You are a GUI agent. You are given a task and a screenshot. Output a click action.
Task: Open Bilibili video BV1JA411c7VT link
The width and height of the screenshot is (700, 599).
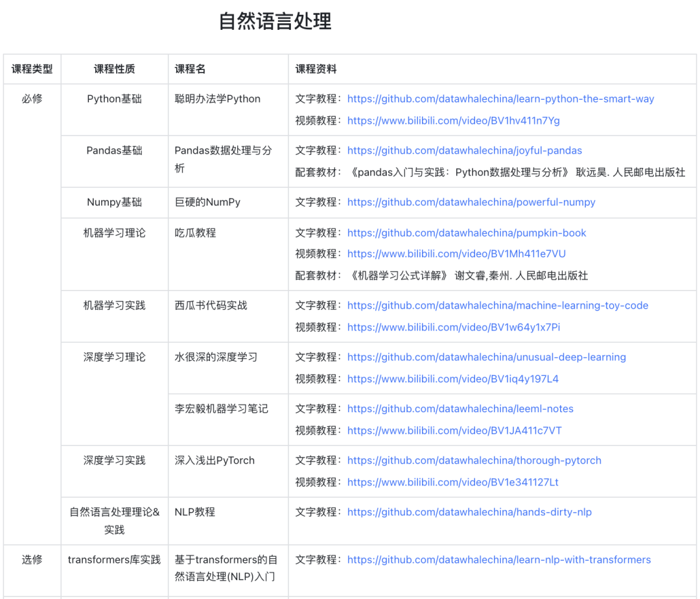(x=454, y=430)
